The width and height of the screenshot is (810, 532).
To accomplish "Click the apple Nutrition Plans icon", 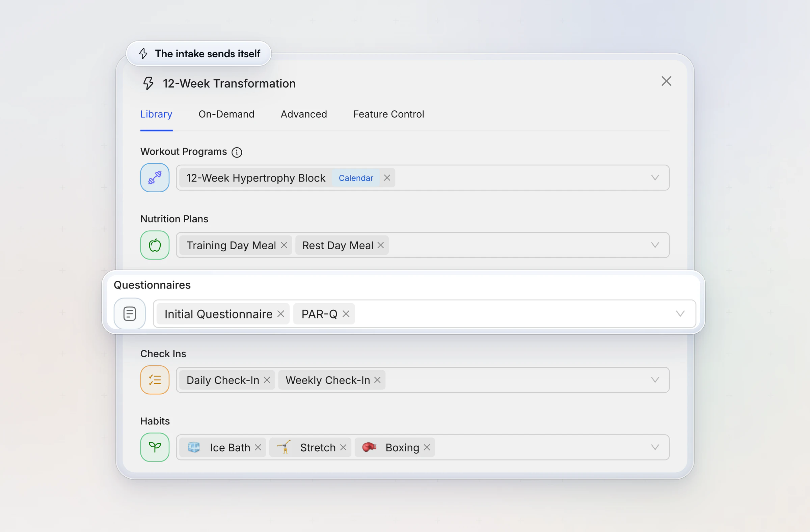I will pyautogui.click(x=155, y=245).
